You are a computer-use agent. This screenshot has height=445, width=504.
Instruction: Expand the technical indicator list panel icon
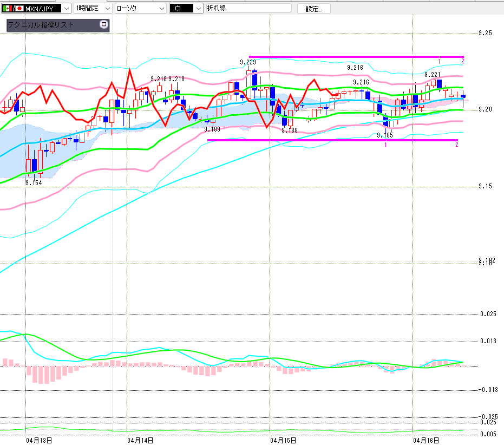(103, 25)
